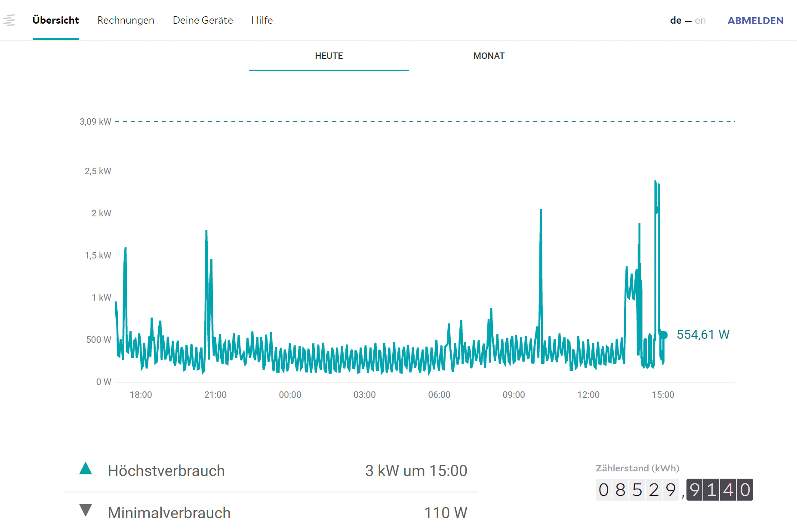
Task: Click the 3,09 kW peak line label
Action: point(95,122)
